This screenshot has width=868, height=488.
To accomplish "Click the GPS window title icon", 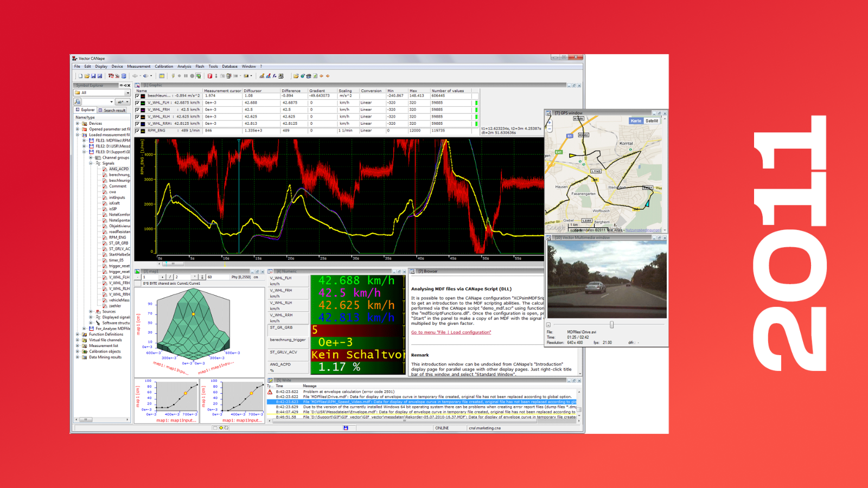I will [548, 113].
